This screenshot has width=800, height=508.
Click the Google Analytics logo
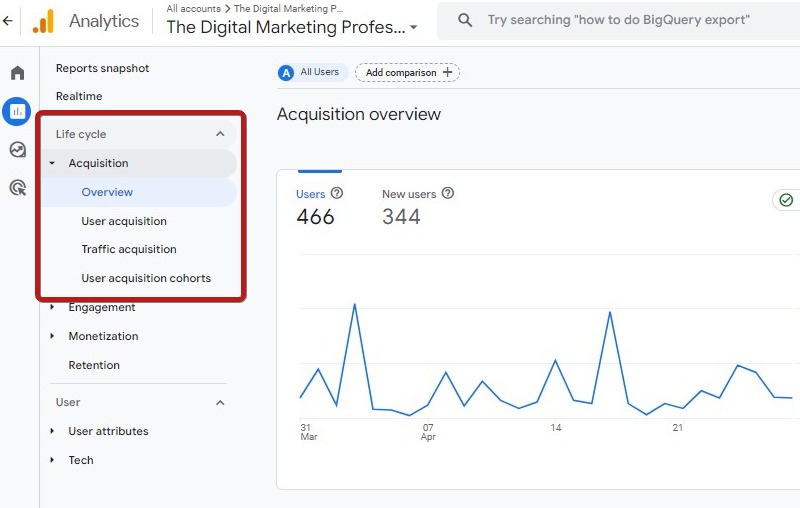click(x=43, y=21)
